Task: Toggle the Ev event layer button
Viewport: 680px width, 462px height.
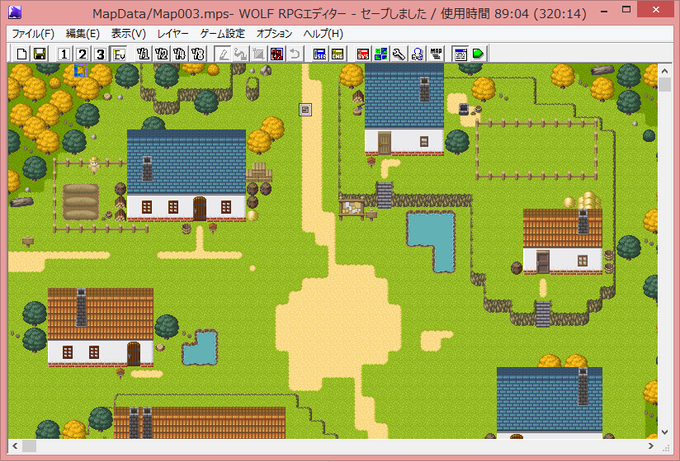Action: click(119, 54)
